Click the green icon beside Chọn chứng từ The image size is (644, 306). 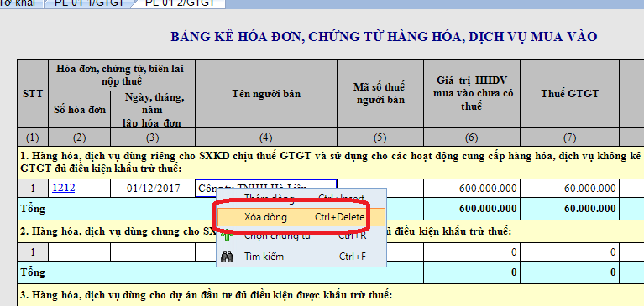coord(228,236)
